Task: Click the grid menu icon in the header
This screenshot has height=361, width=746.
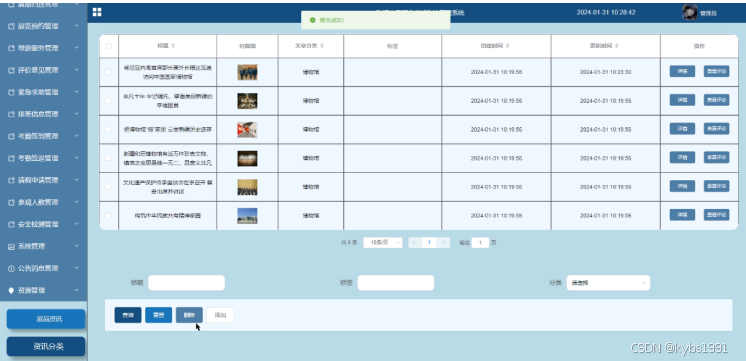Action: coord(97,12)
